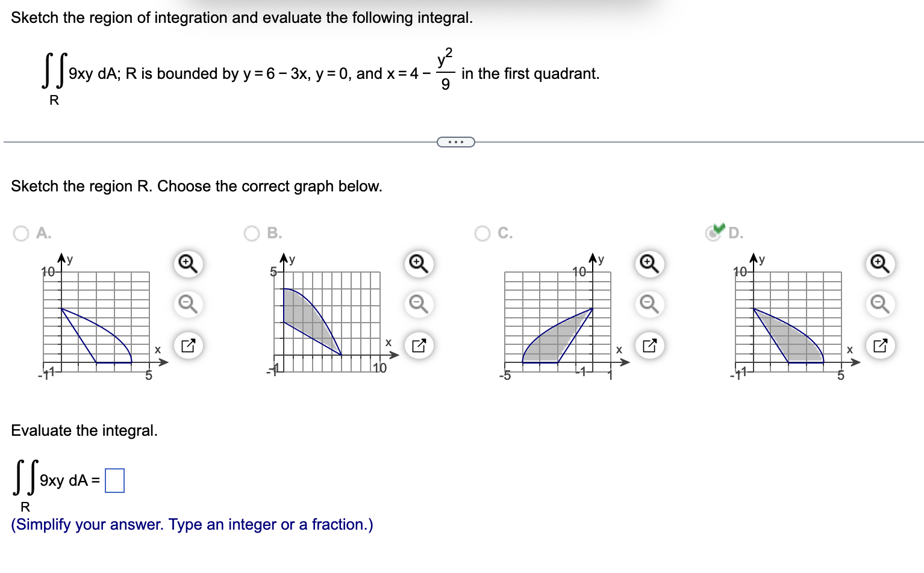Open graph C in a larger view
This screenshot has width=924, height=573.
(648, 345)
